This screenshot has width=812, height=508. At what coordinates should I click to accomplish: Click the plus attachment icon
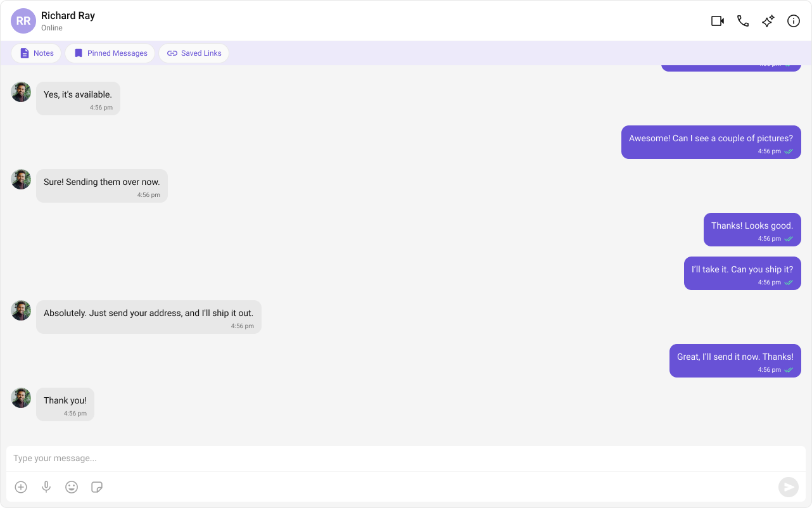(x=21, y=487)
